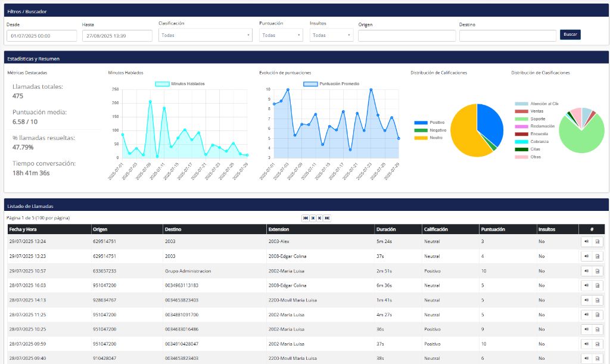
Task: Open transcript document for the 29/07/2025 13:23 call
Action: [597, 256]
